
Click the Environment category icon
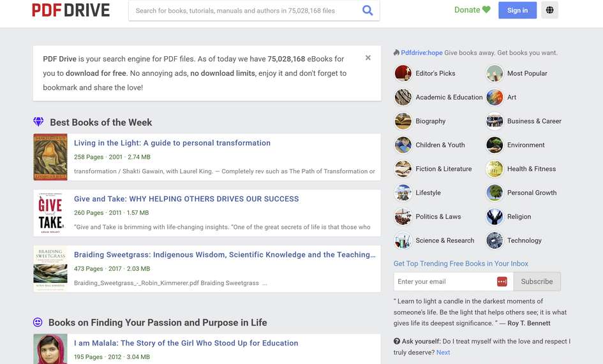pos(495,145)
